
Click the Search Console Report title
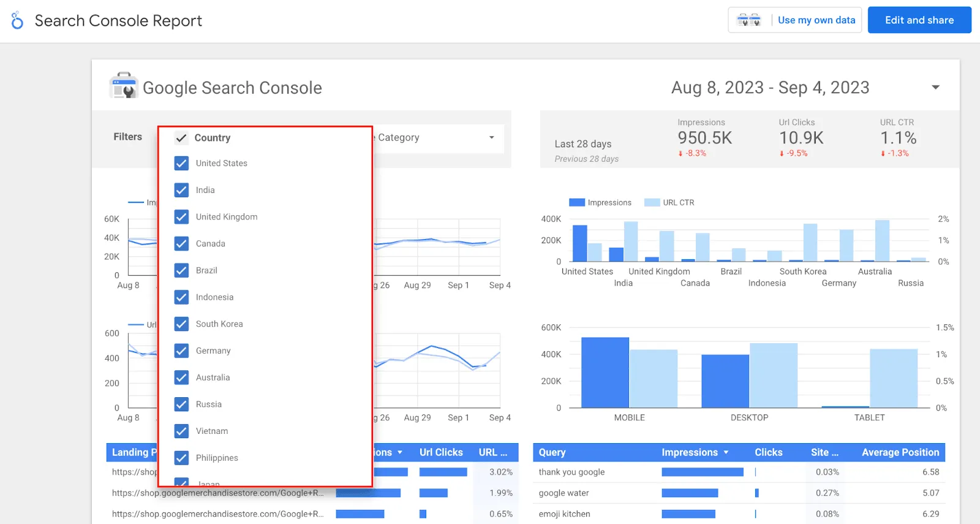pos(118,21)
